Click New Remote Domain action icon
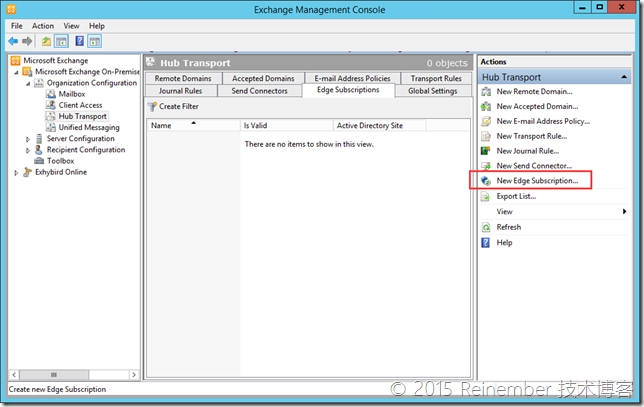The width and height of the screenshot is (644, 407). point(486,92)
